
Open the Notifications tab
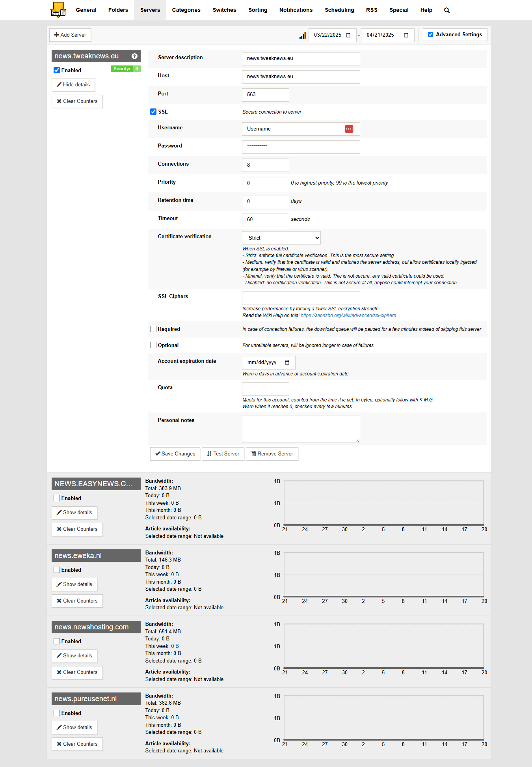click(x=296, y=10)
